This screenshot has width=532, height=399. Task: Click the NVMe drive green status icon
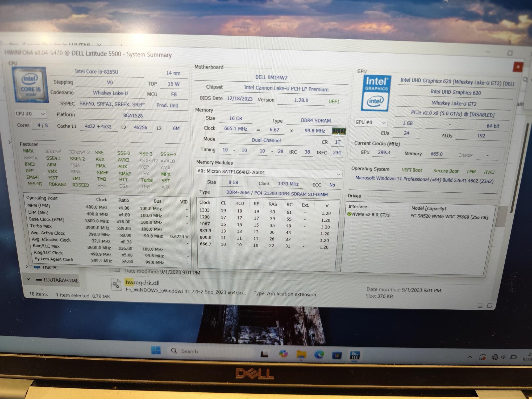tap(349, 214)
